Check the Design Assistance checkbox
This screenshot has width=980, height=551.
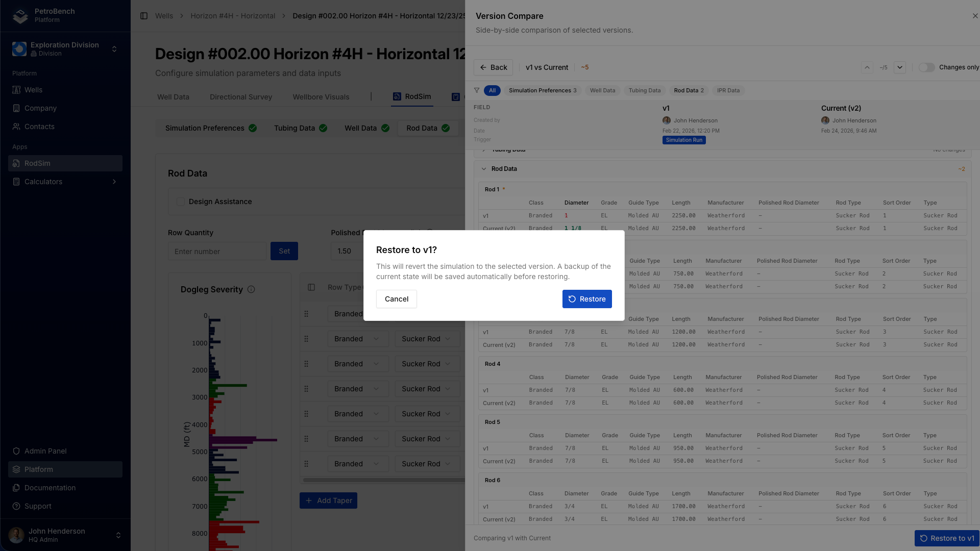click(181, 202)
